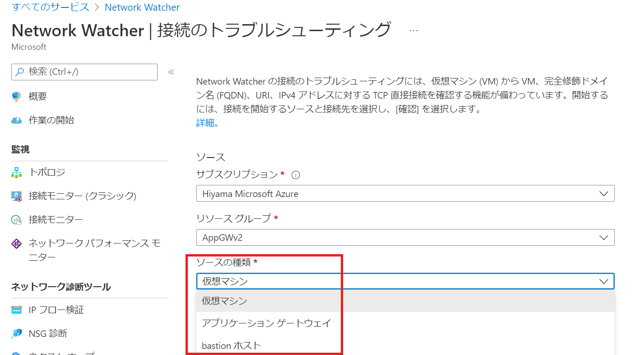The image size is (644, 355).
Task: Click the topology icon next to トポロジ
Action: pos(16,172)
